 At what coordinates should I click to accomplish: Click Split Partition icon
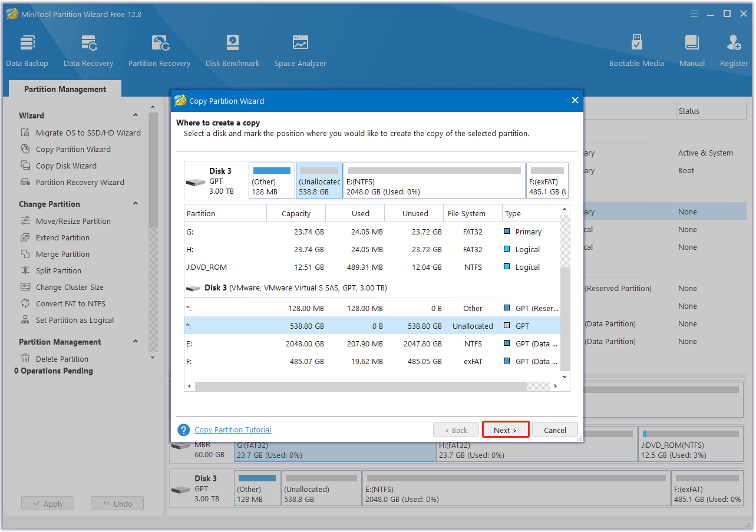click(25, 270)
